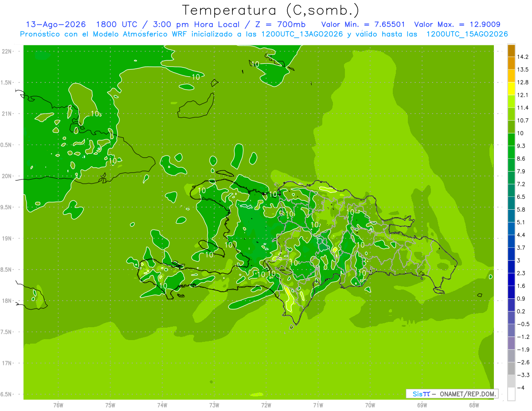This screenshot has height=411, width=532.
Task: Click the "19N" latitude label
Action: [7, 239]
